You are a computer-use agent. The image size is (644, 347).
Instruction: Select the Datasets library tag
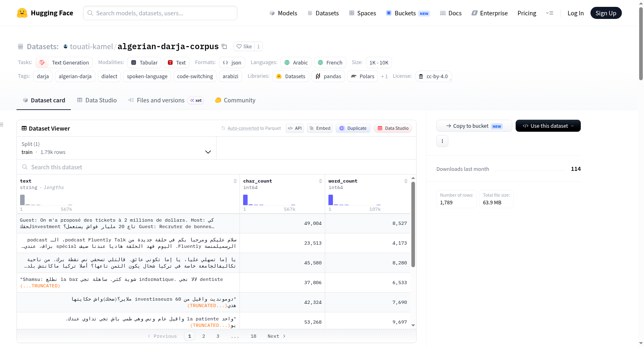click(x=291, y=76)
